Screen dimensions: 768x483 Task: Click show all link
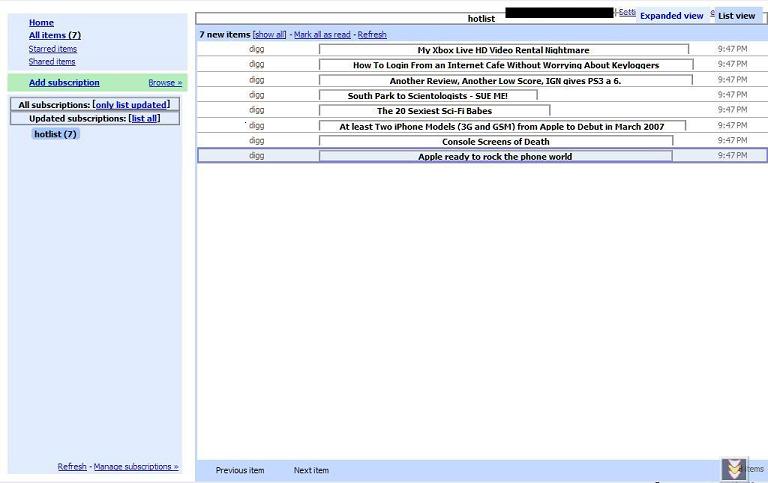(269, 35)
